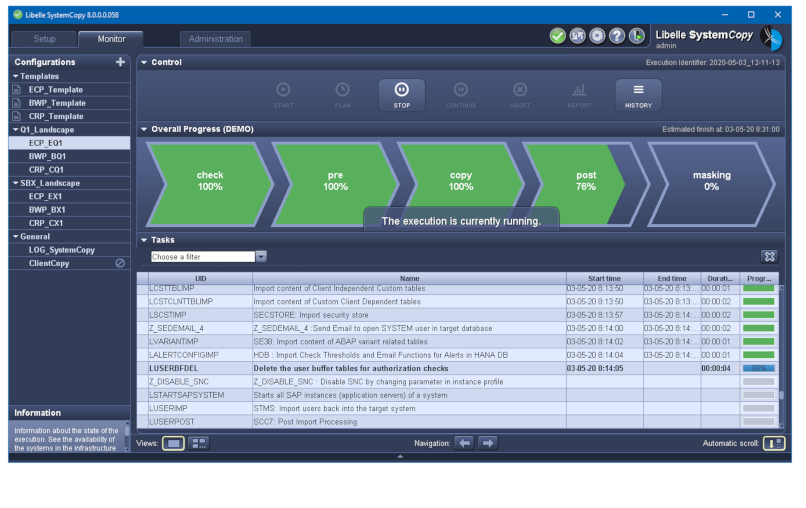The height and width of the screenshot is (508, 806).
Task: Clear the task filter icon
Action: [x=768, y=257]
